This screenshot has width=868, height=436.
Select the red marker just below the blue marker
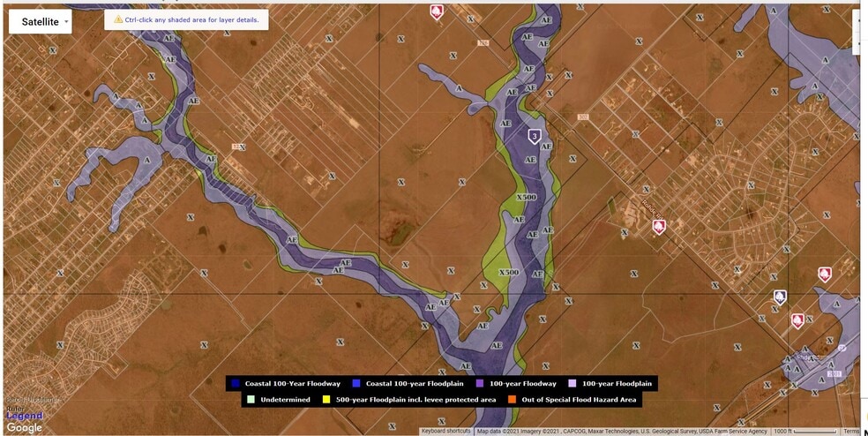coord(797,320)
